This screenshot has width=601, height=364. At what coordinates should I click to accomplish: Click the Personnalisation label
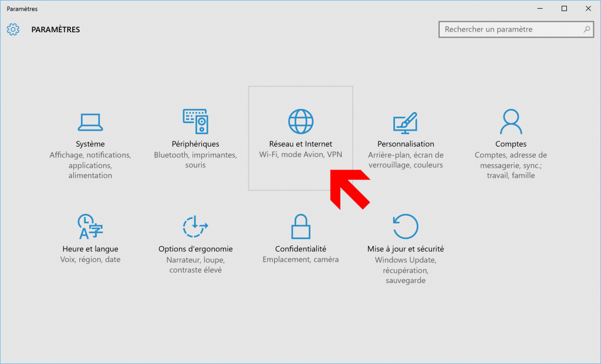coord(406,144)
